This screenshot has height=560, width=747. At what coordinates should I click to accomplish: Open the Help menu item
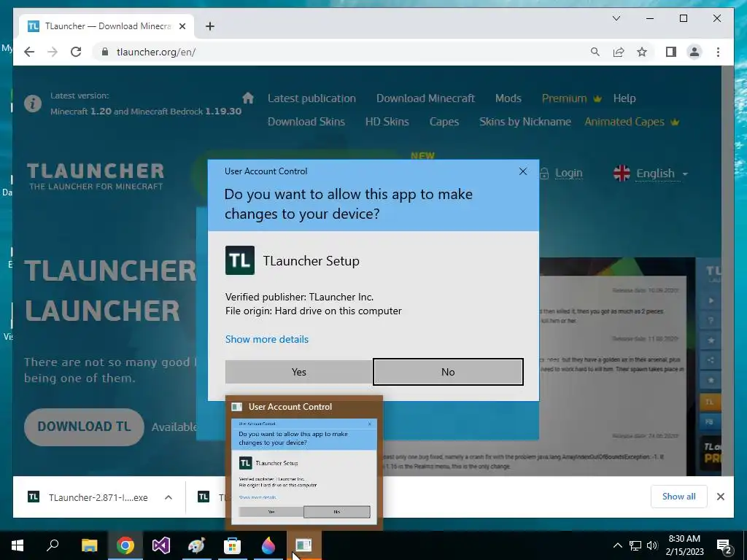click(x=624, y=98)
